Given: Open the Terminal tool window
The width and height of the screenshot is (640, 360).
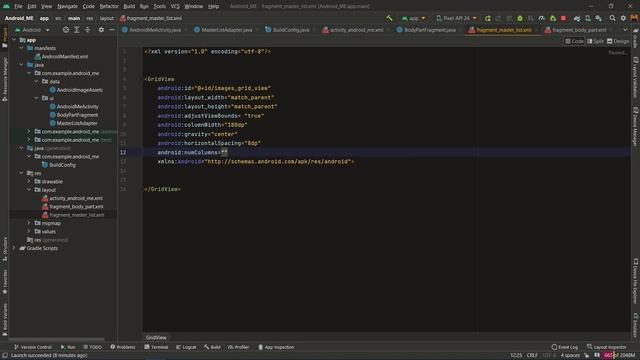Looking at the screenshot, I should click(156, 347).
